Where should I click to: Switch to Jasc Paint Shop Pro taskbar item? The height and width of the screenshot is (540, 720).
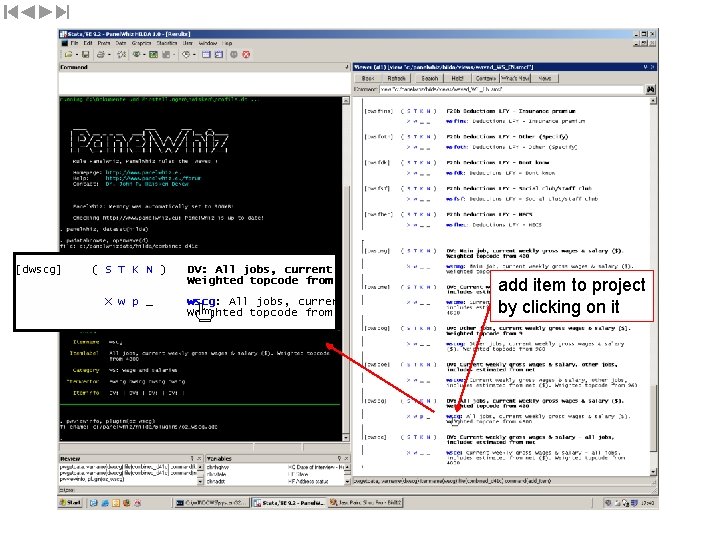[x=366, y=503]
